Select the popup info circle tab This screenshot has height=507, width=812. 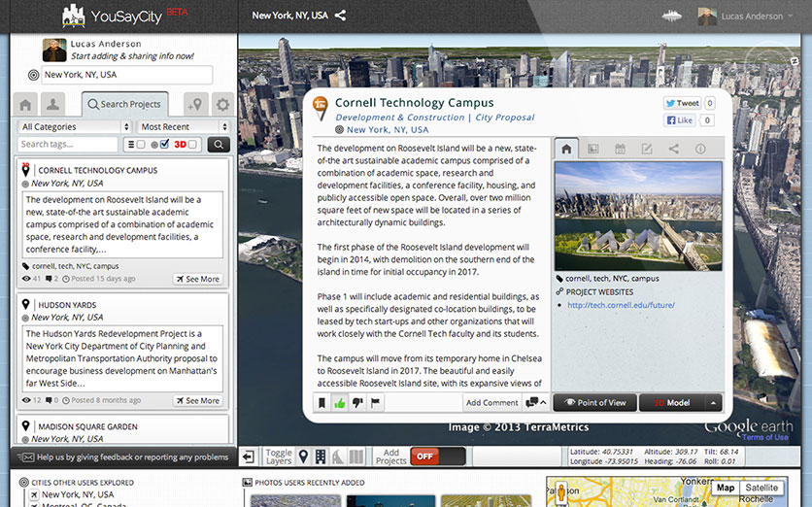(700, 150)
